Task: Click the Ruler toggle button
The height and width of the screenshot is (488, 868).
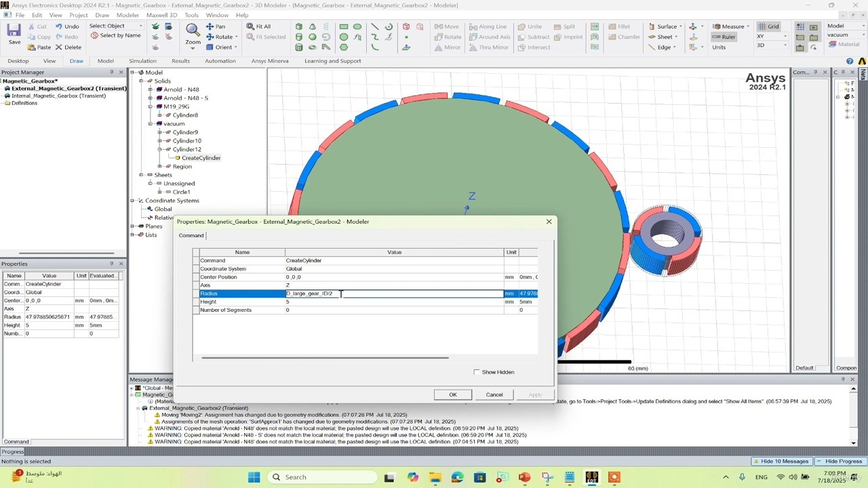Action: (724, 37)
